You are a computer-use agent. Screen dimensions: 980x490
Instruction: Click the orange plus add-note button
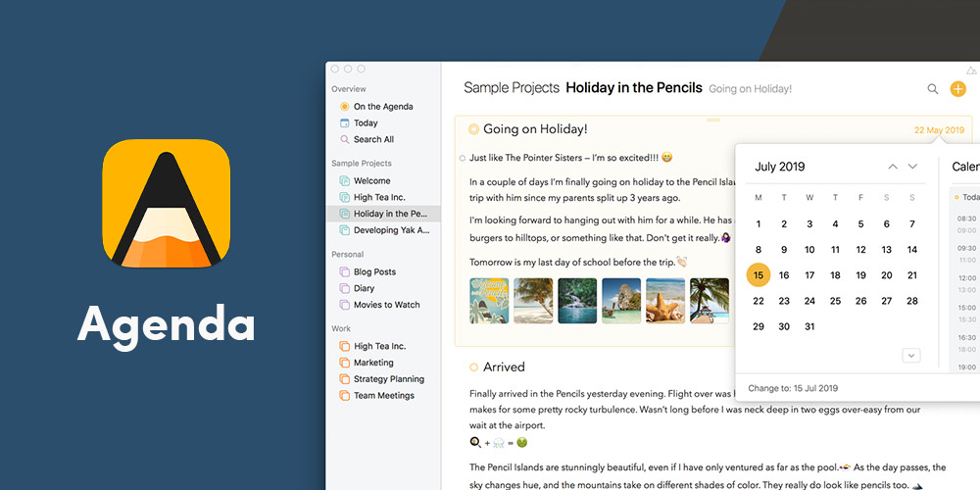pyautogui.click(x=958, y=89)
